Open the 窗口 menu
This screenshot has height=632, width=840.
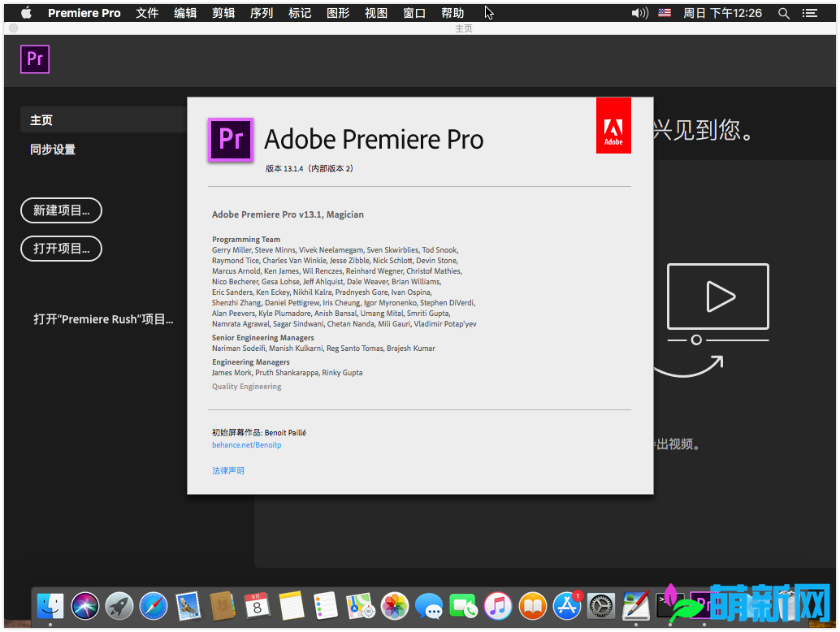[414, 13]
